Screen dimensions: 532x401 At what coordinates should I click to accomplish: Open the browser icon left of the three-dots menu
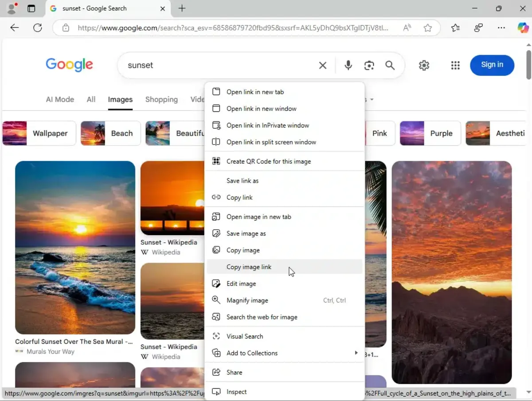click(x=478, y=28)
